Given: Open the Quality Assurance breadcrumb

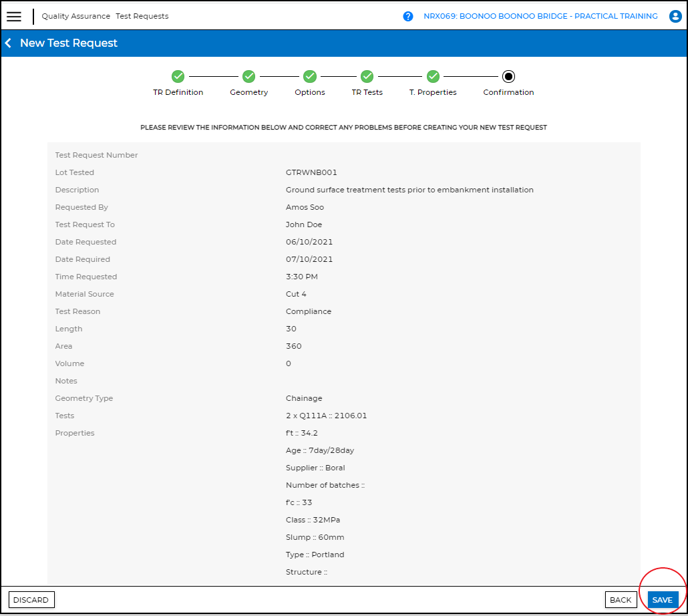Looking at the screenshot, I should [75, 17].
